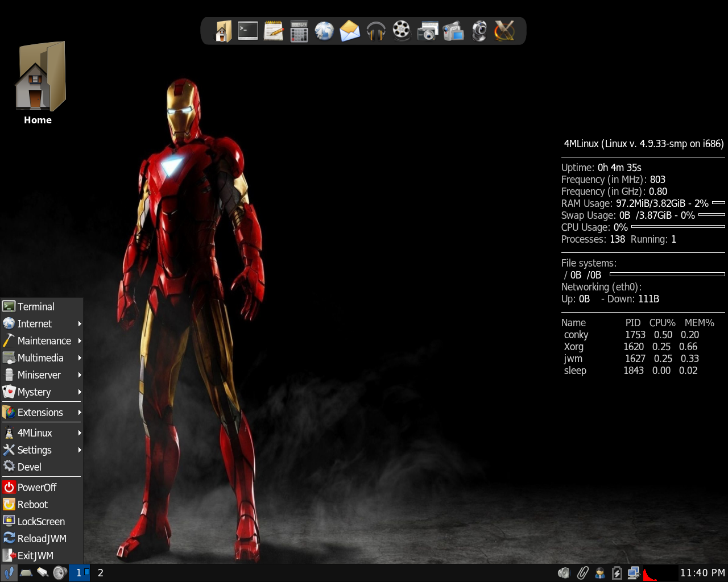Open the globe web browser icon
The height and width of the screenshot is (582, 728).
coord(324,31)
